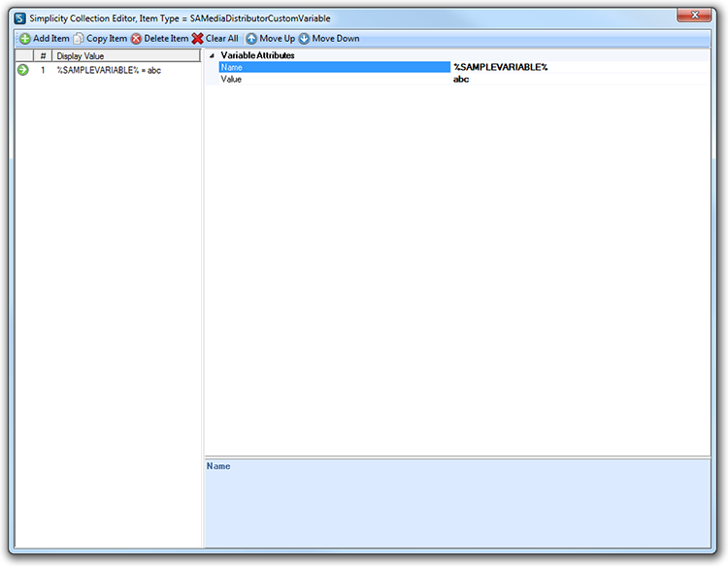Close the Simplicity Collection Editor window
This screenshot has height=566, width=728.
[694, 16]
